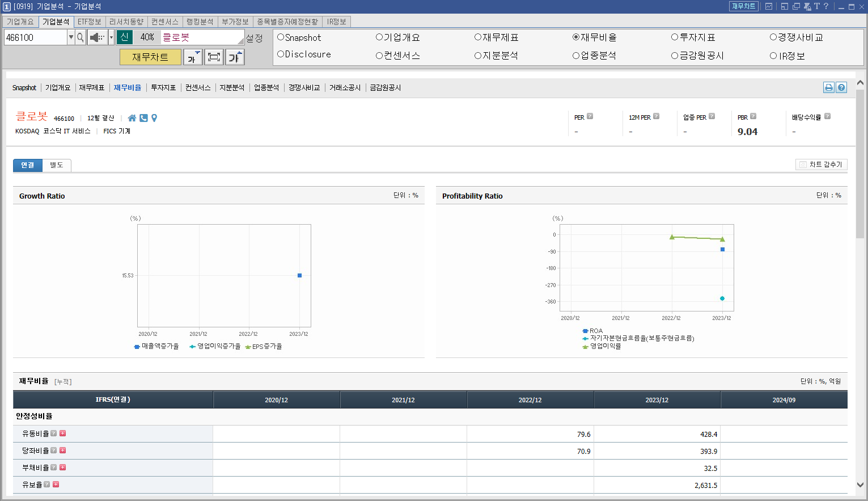The image size is (868, 501).
Task: Expand the 당좌비율 row with plus icon
Action: pos(62,450)
